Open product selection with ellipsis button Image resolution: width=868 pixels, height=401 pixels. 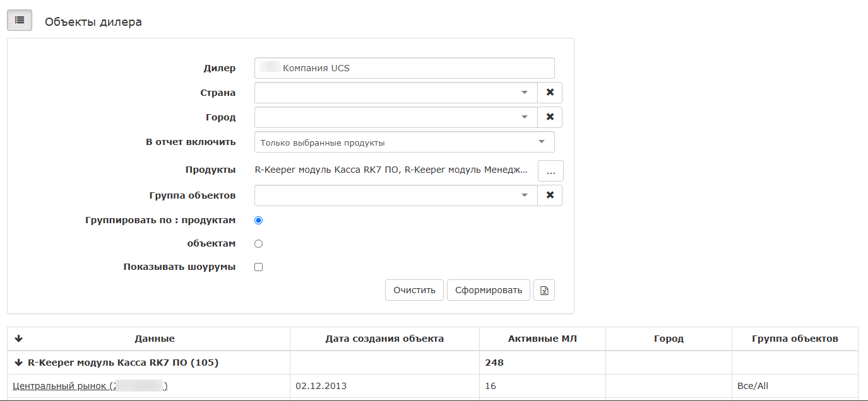(x=550, y=171)
